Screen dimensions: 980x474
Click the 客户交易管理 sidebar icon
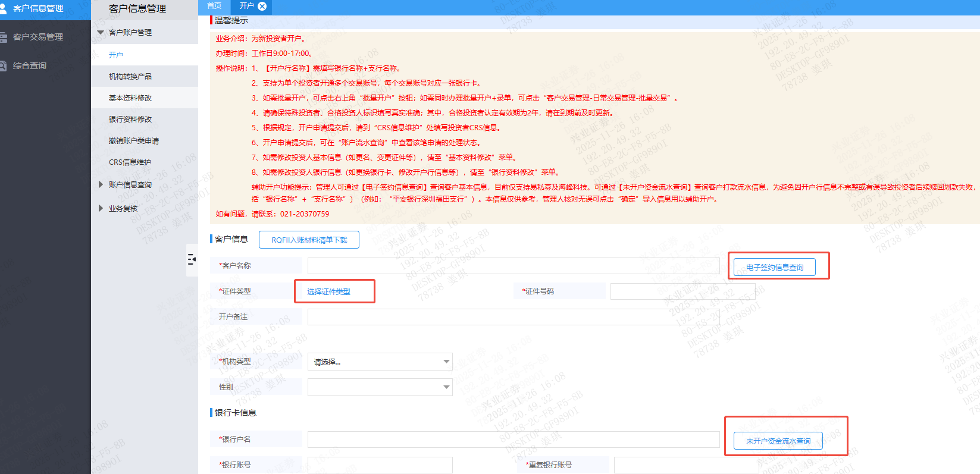(3, 37)
